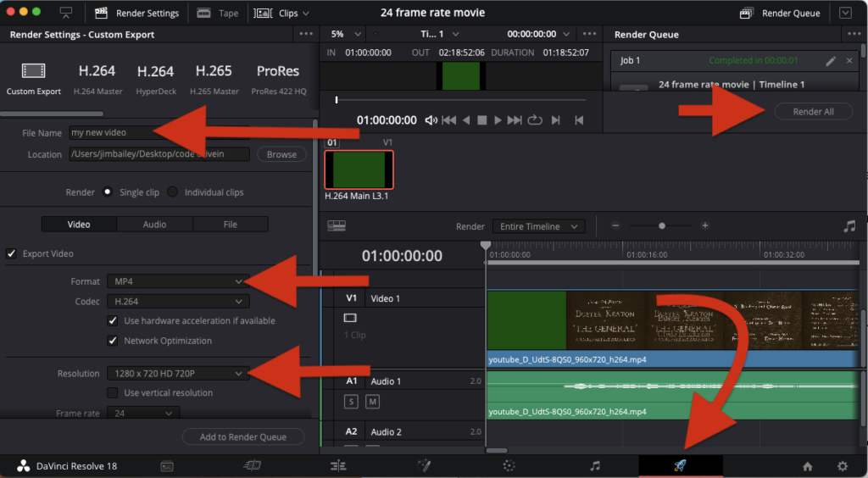Edit Job 1 with pencil icon
This screenshot has height=478, width=868.
831,61
